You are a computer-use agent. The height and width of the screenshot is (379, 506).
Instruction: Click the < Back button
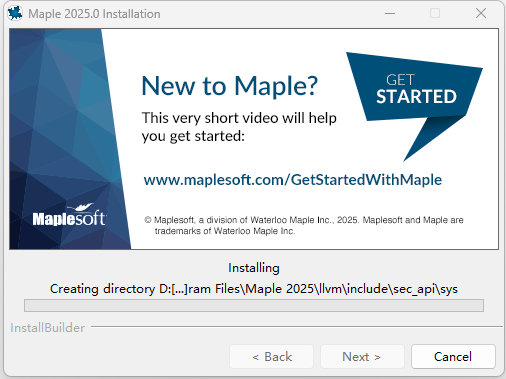pyautogui.click(x=271, y=357)
